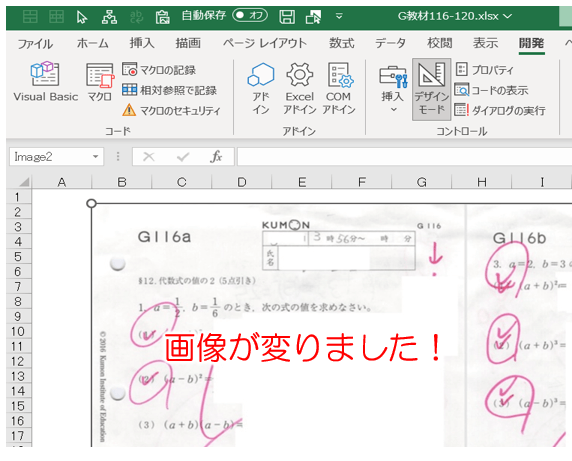572x461 pixels.
Task: Switch to the 表示 tab
Action: (x=486, y=43)
